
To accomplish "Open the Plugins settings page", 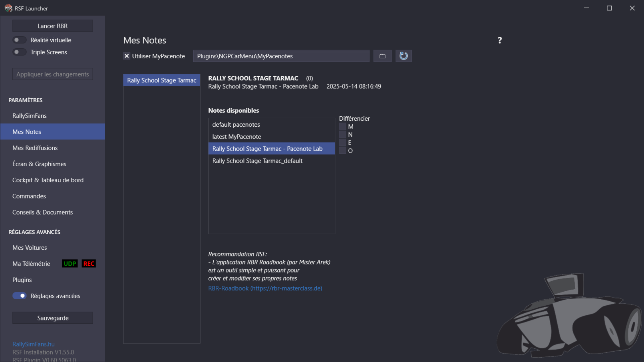I will coord(22,280).
